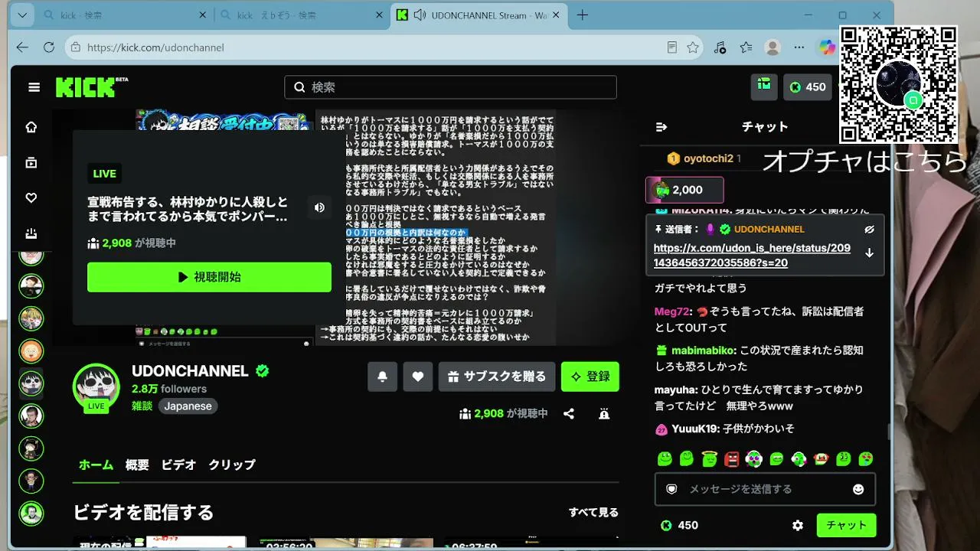This screenshot has height=551, width=980.
Task: Click the red angry emote in the emote row
Action: coord(732,459)
